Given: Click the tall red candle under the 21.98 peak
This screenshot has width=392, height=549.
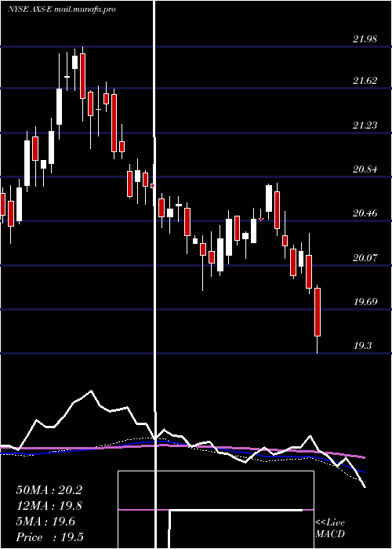Looking at the screenshot, I should click(82, 75).
